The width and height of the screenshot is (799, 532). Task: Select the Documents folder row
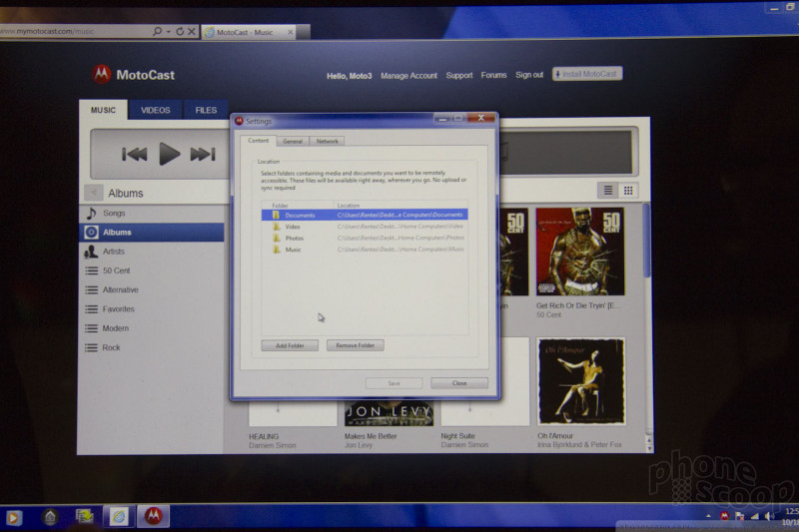pos(365,215)
